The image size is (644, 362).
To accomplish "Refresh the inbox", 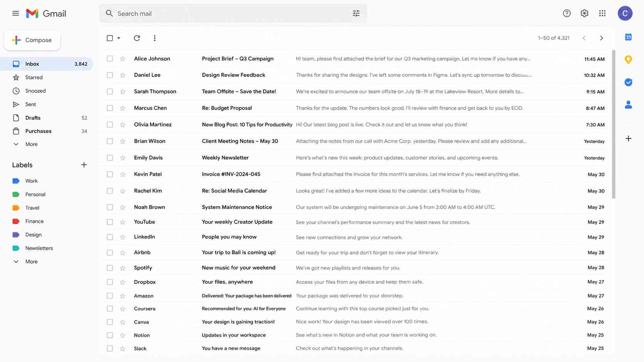I will [137, 38].
